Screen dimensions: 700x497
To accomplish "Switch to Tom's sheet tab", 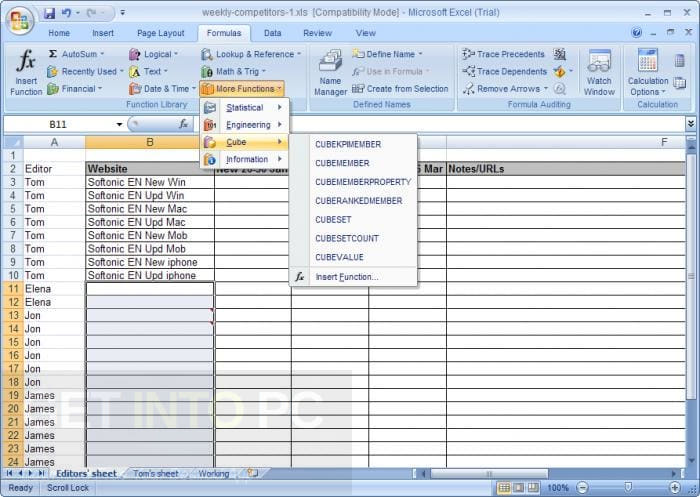I will tap(155, 474).
